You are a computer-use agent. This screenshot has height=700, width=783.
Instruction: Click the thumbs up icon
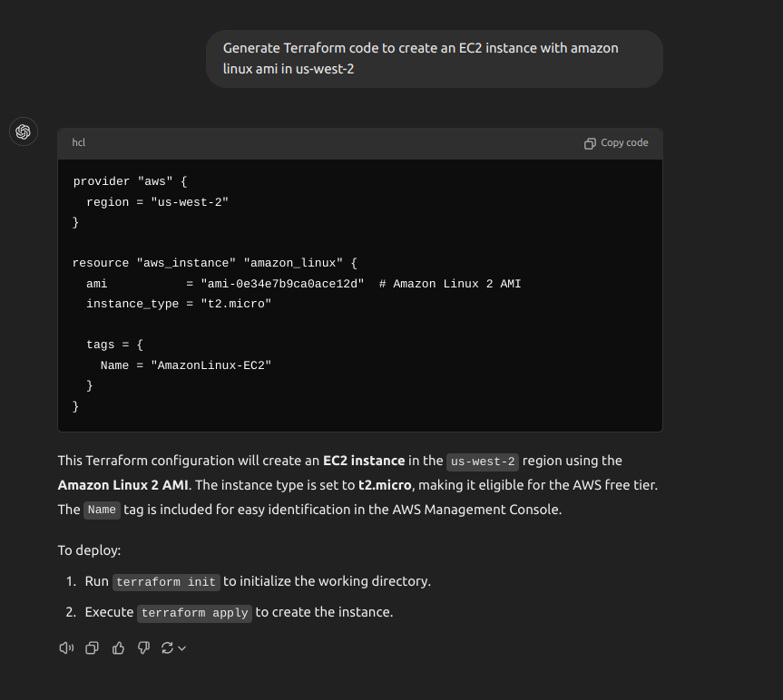[x=118, y=648]
